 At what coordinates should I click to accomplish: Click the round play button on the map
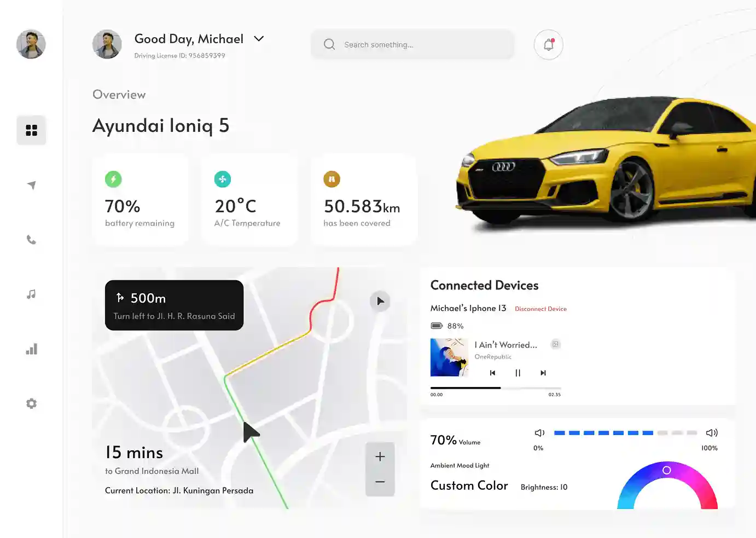pos(380,301)
